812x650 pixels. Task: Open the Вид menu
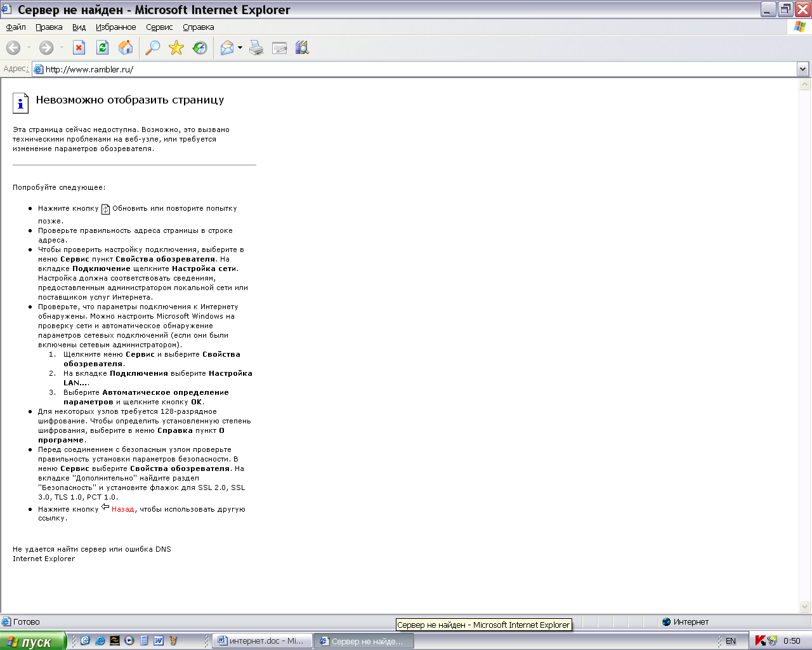click(79, 27)
